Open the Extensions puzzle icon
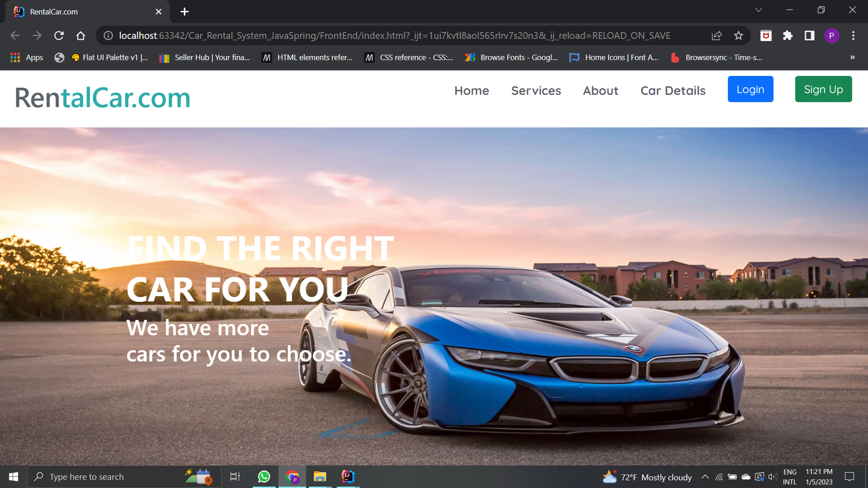Image resolution: width=868 pixels, height=488 pixels. (x=788, y=36)
